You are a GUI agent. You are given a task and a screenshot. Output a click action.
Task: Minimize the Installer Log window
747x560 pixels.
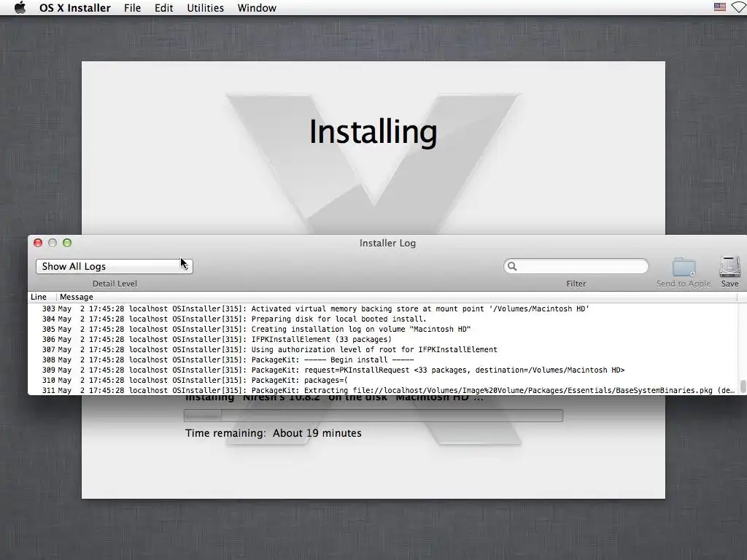(53, 243)
